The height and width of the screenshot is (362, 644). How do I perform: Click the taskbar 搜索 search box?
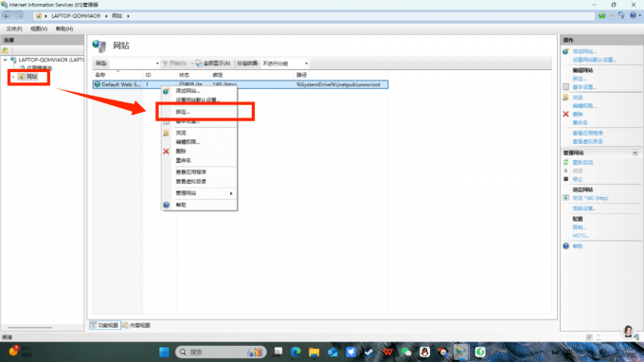coord(221,353)
